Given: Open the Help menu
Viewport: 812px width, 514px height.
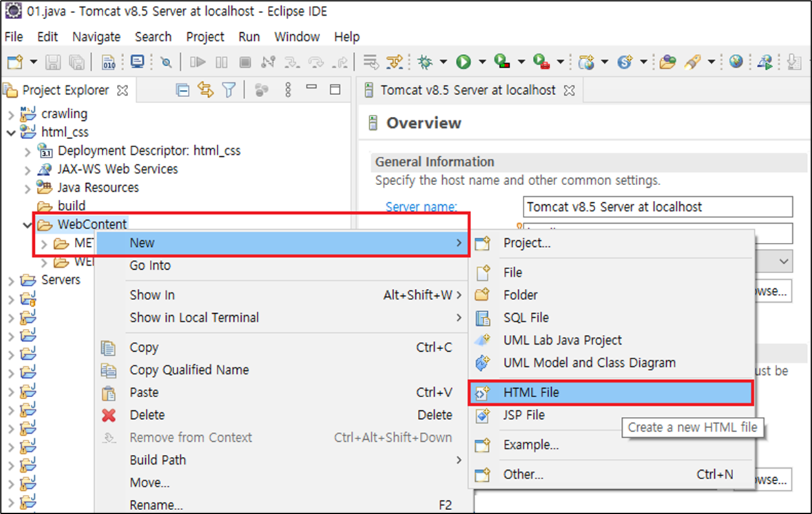Looking at the screenshot, I should pos(347,37).
